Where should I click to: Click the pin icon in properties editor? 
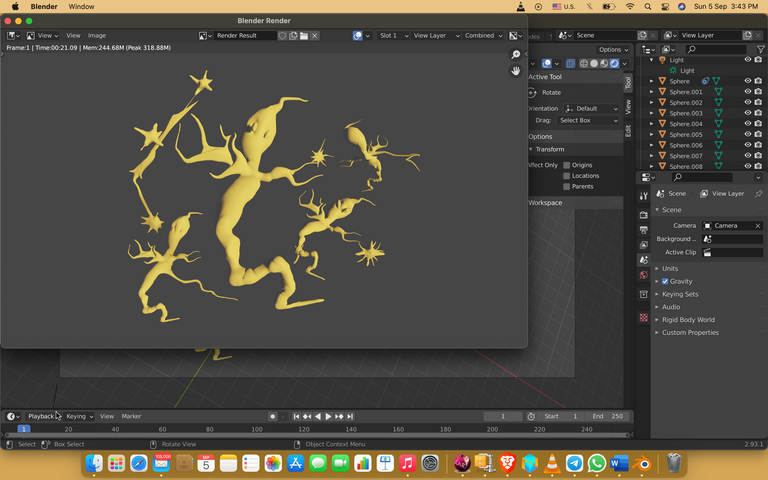[759, 193]
